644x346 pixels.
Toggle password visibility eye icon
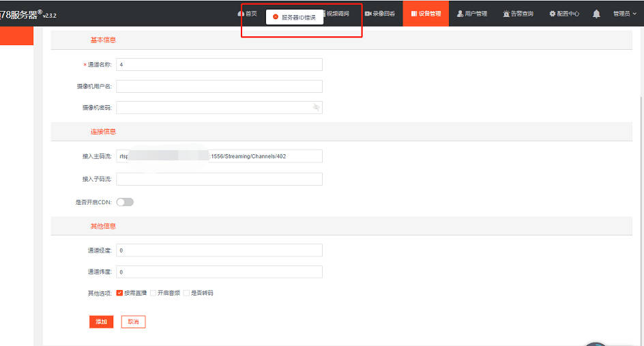pos(316,108)
